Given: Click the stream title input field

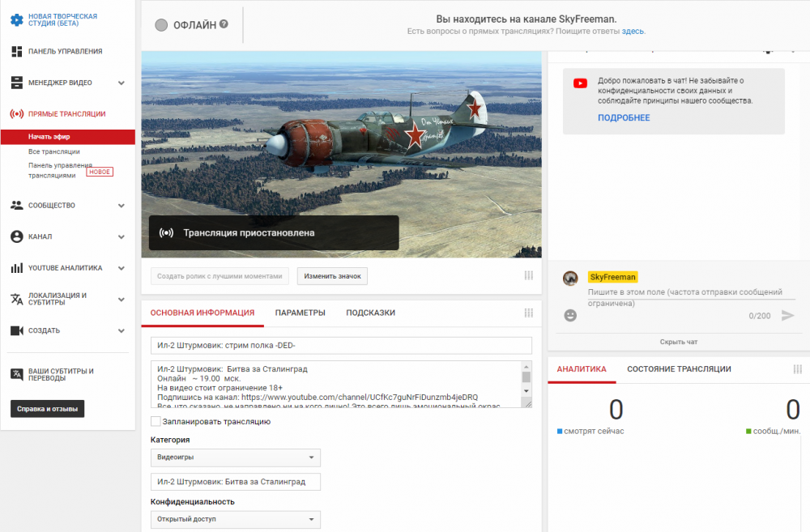Looking at the screenshot, I should click(340, 346).
